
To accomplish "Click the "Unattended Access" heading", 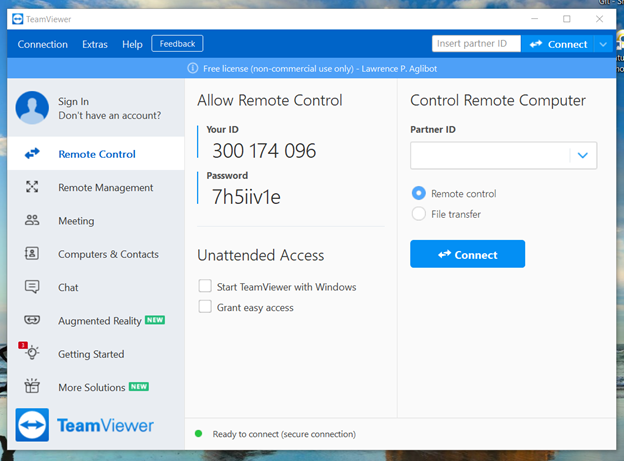I will coord(261,255).
